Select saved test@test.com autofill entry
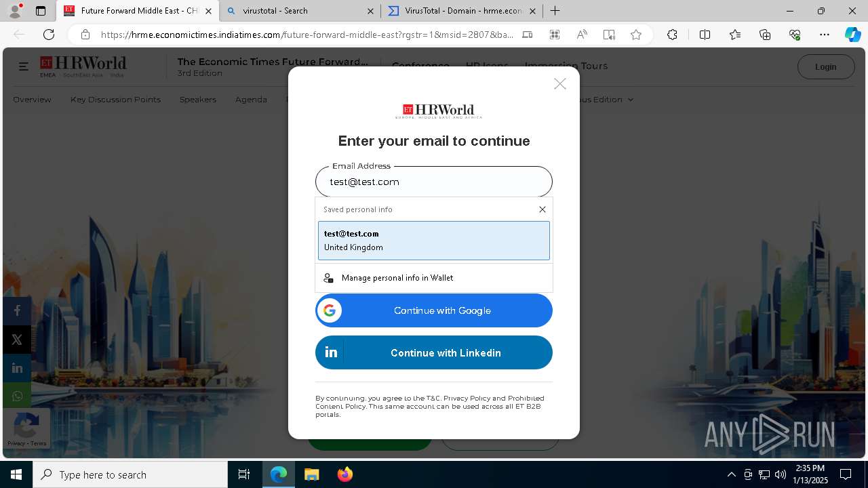The image size is (868, 488). pyautogui.click(x=434, y=241)
